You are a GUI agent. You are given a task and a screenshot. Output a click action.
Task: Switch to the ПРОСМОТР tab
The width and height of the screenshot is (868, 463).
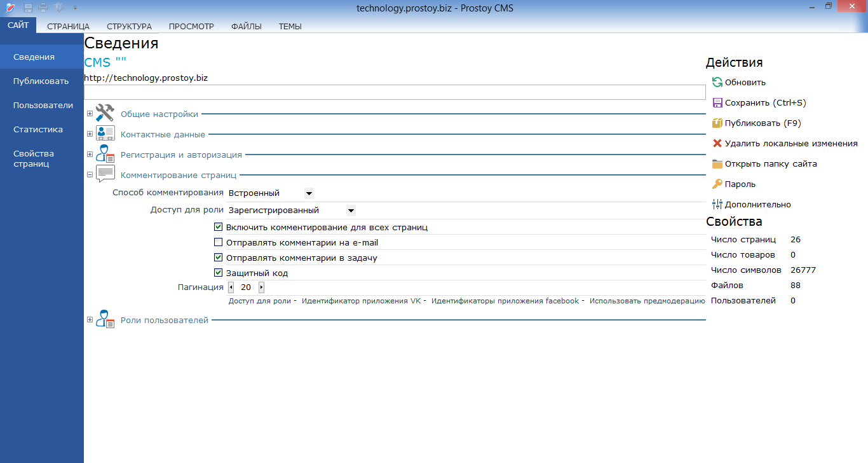pos(191,26)
